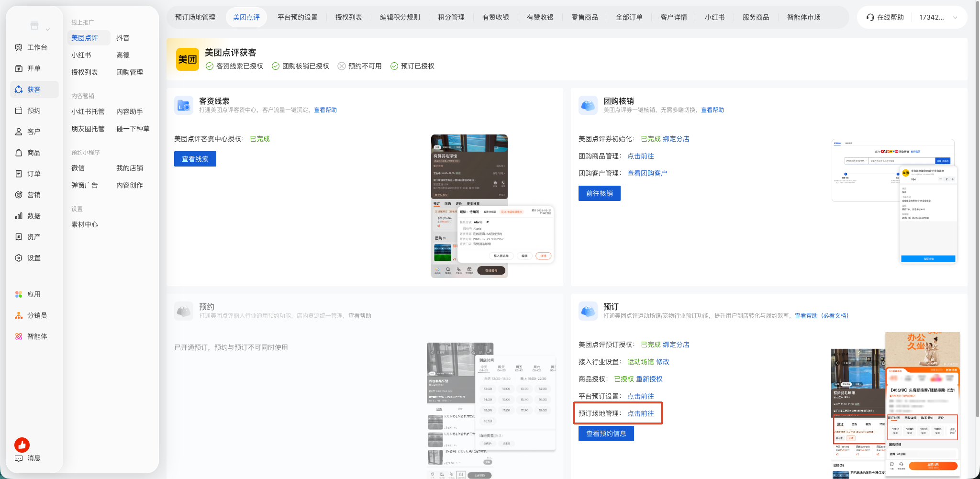Click the 查看预约信息 button

606,434
